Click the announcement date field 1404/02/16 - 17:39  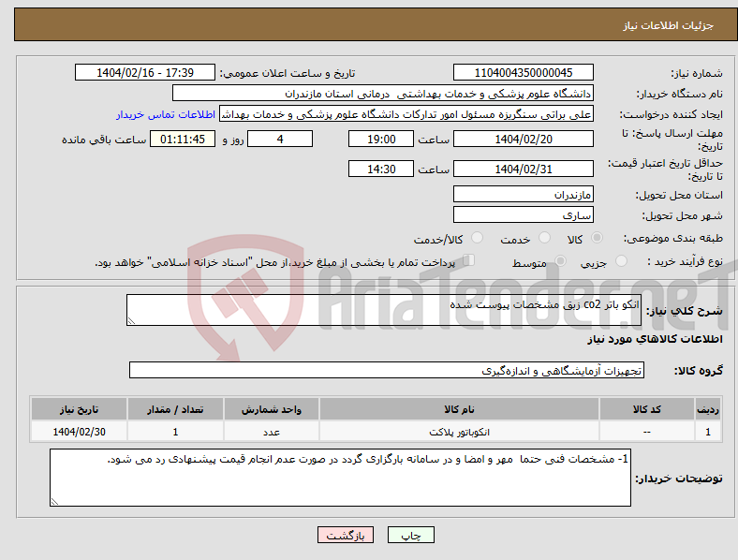coord(145,72)
